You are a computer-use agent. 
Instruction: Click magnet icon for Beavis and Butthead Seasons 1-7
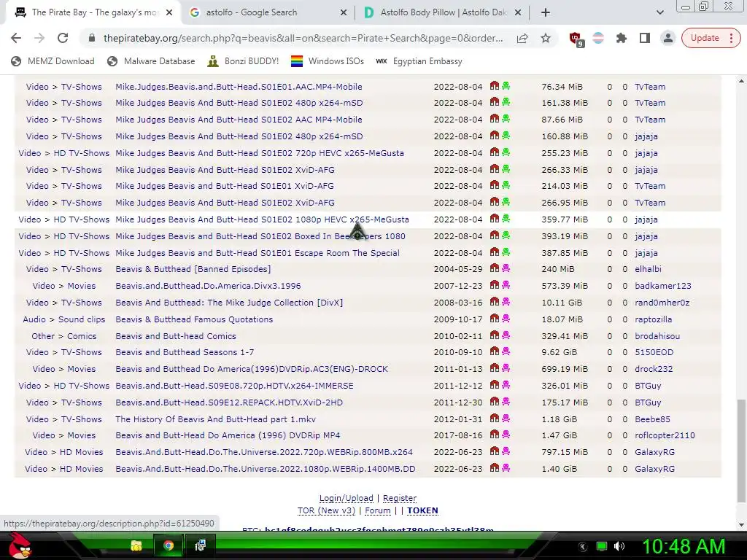[495, 352]
